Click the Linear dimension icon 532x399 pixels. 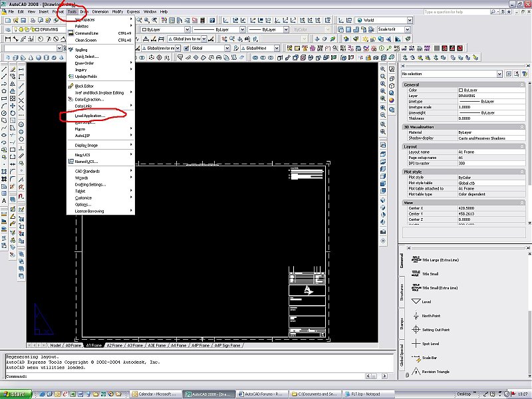point(8,39)
